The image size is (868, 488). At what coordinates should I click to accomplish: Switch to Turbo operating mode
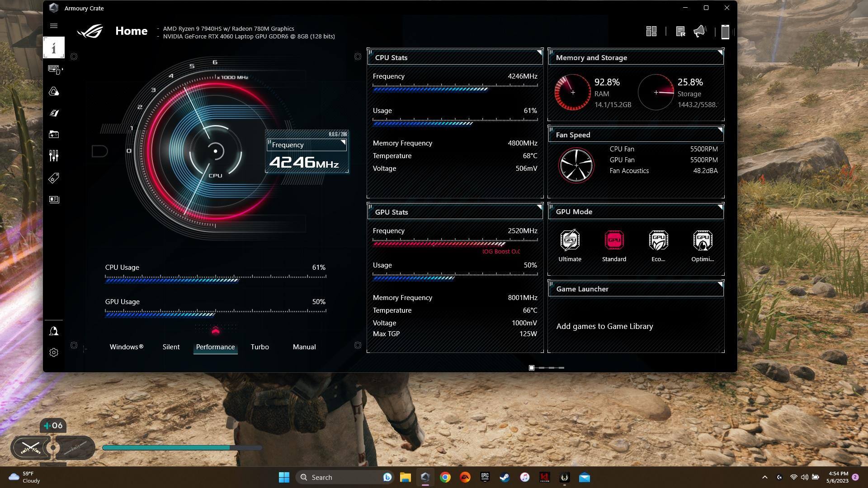(259, 347)
